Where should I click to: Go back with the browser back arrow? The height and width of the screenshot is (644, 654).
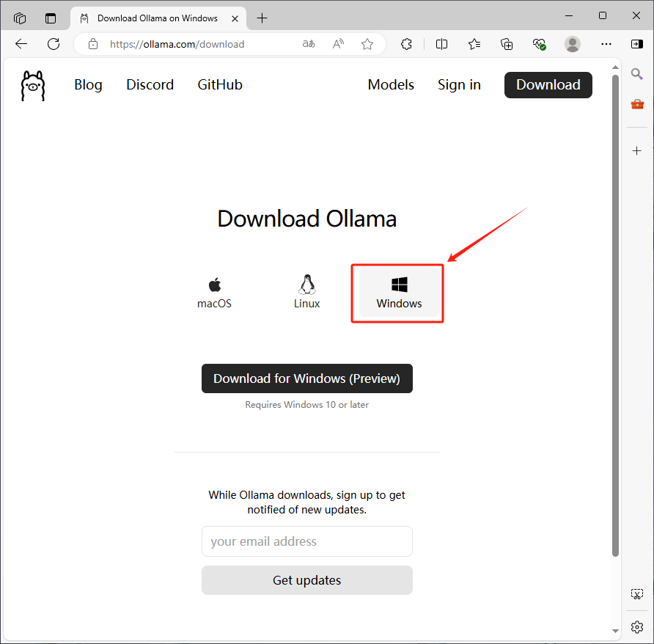(x=21, y=44)
